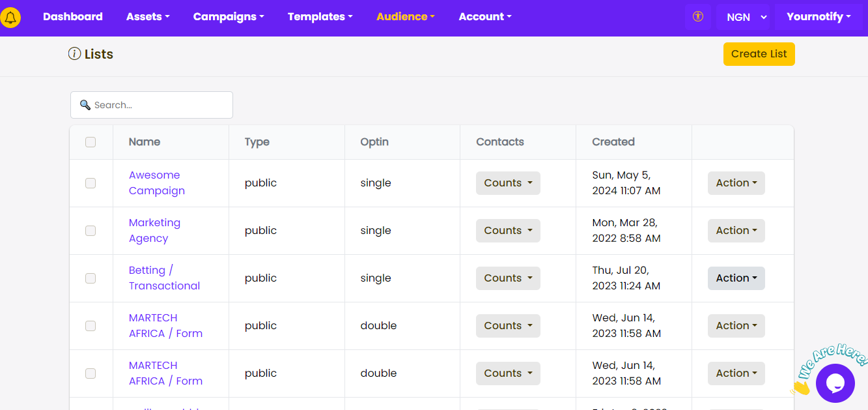Open Action menu for Betting / Transactional

click(x=736, y=278)
